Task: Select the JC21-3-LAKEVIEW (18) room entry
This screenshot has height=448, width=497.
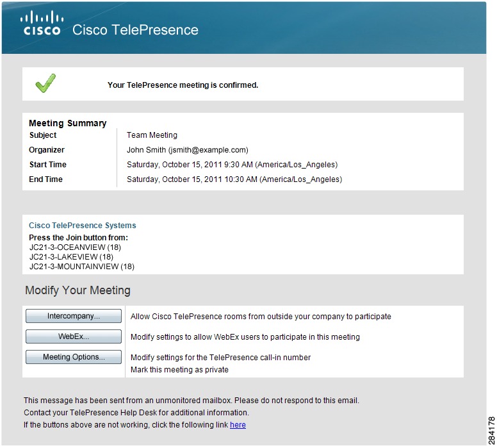Action: 71,256
